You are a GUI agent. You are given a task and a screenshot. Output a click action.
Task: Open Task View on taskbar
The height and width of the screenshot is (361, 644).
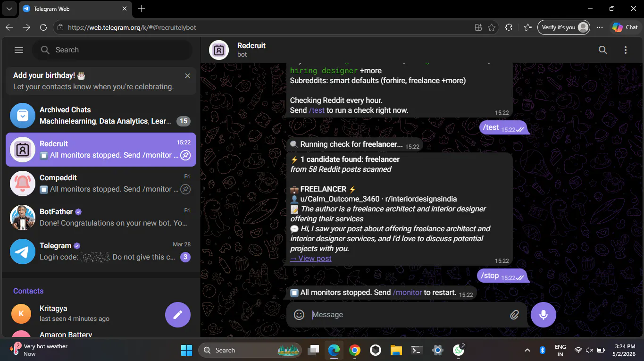[313, 350]
